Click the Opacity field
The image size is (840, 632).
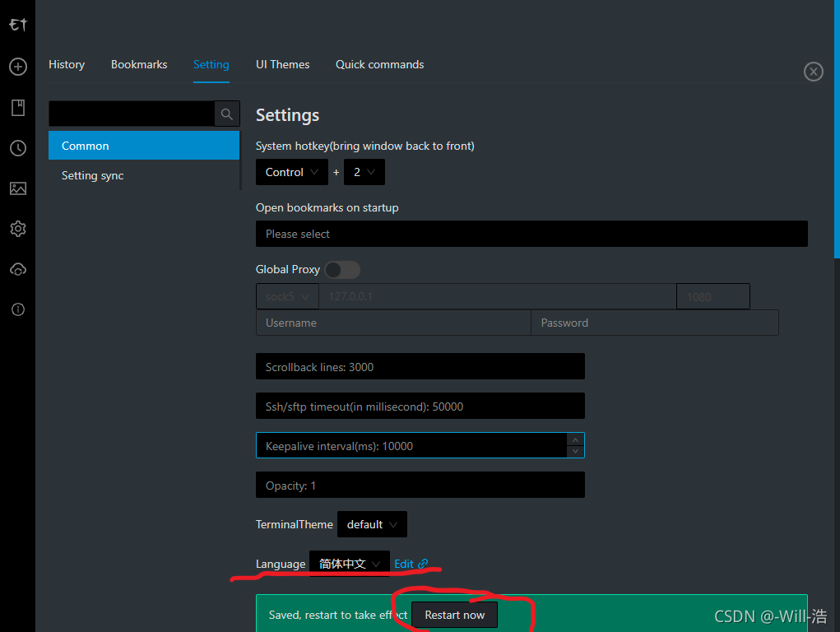[420, 486]
